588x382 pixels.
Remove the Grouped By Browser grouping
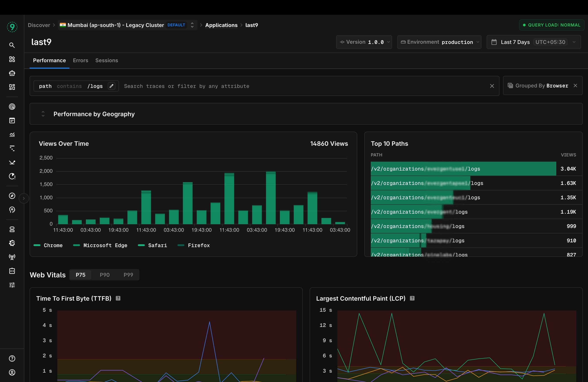click(575, 85)
